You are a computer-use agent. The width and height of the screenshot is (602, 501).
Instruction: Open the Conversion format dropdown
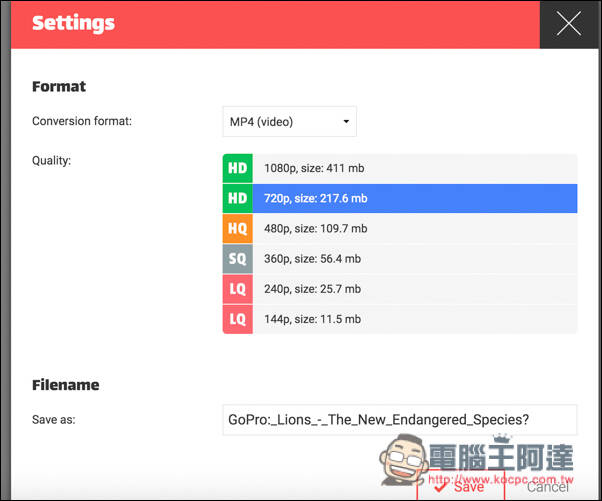coord(289,122)
